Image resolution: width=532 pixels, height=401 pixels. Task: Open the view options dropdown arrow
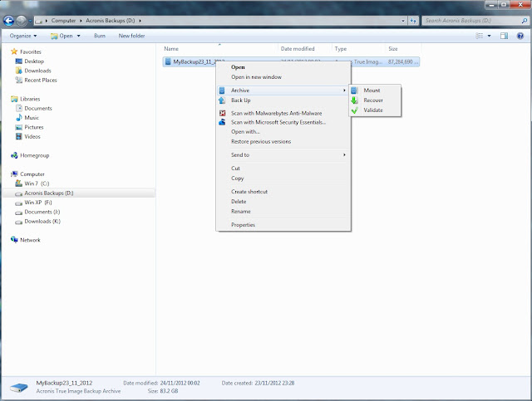[x=489, y=36]
